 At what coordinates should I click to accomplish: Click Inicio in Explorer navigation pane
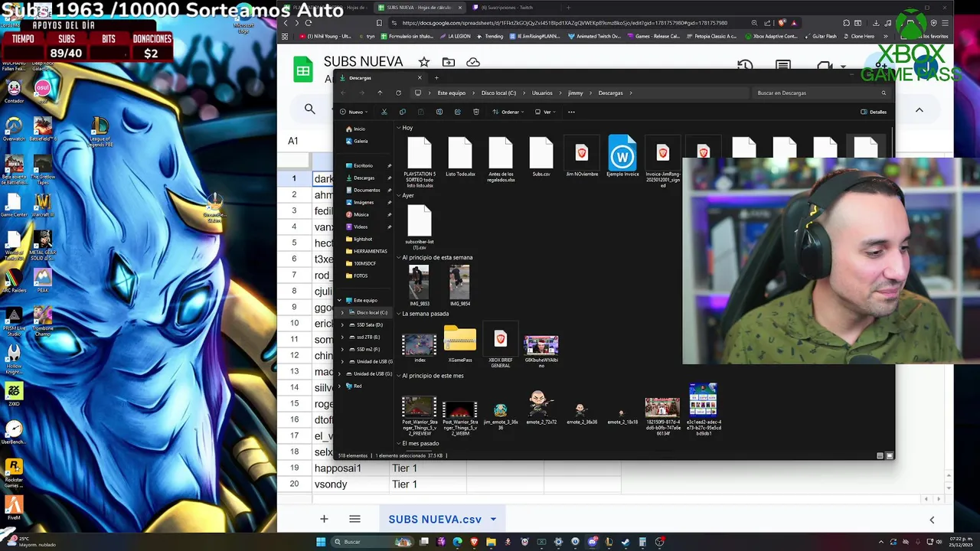pyautogui.click(x=357, y=129)
